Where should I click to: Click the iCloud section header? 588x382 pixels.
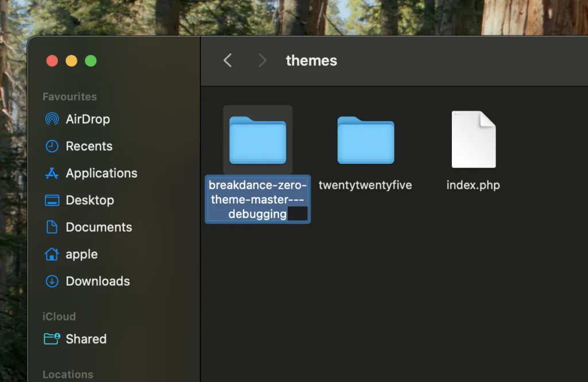tap(59, 317)
